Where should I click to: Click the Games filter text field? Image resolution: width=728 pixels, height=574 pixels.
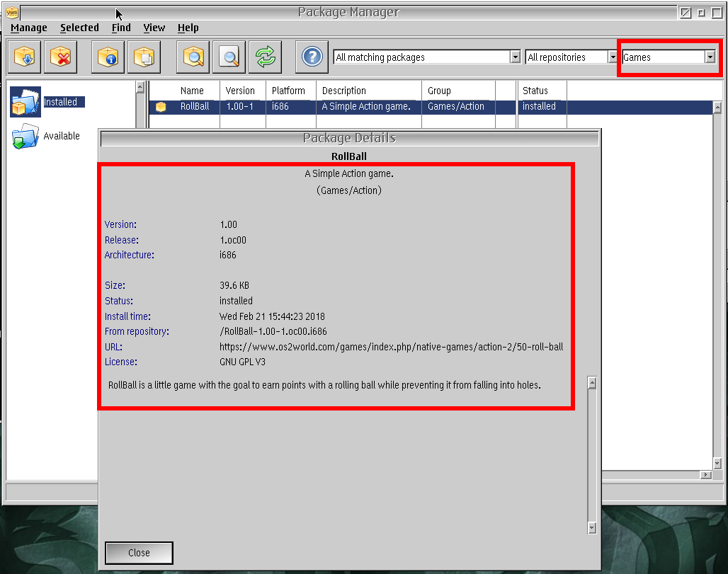tap(664, 57)
